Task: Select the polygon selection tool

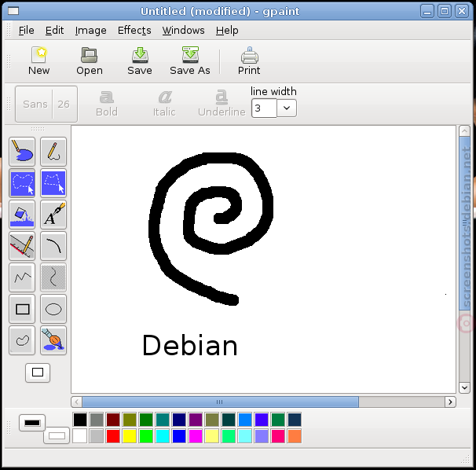Action: 53,183
